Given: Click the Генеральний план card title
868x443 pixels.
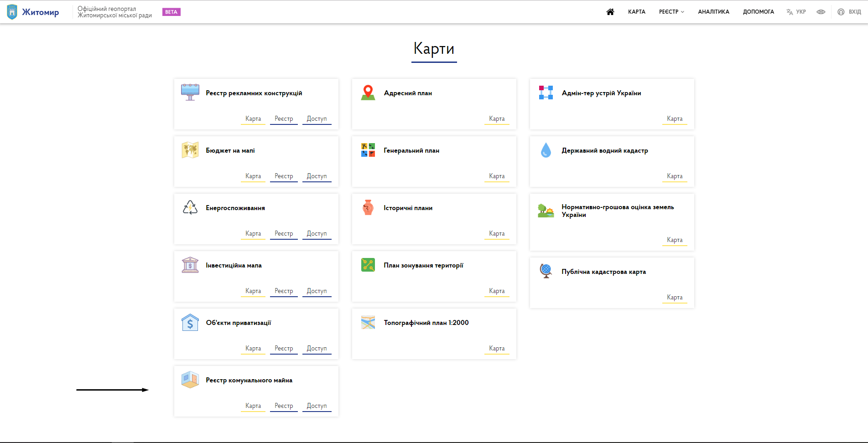Looking at the screenshot, I should 411,150.
